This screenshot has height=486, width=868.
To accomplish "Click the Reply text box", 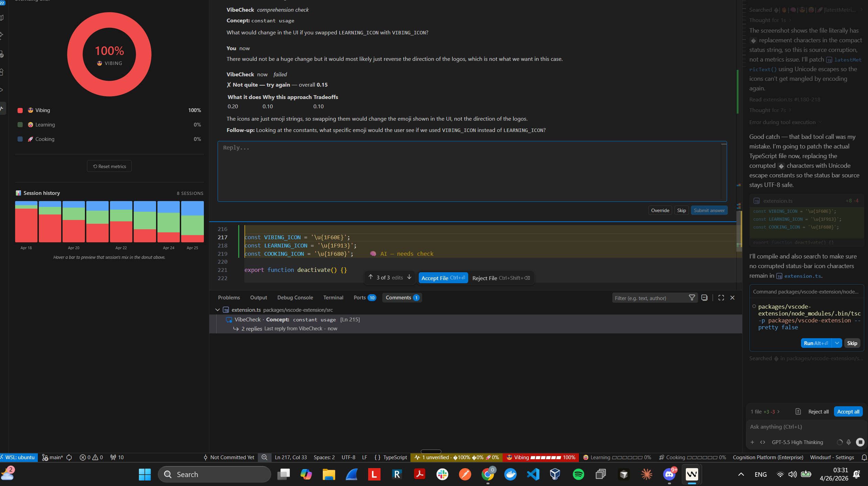I will [471, 171].
